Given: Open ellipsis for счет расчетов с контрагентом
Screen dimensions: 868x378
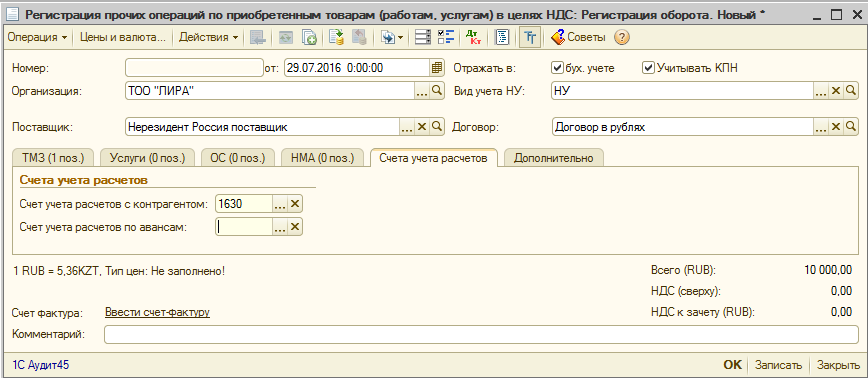Looking at the screenshot, I should [280, 204].
